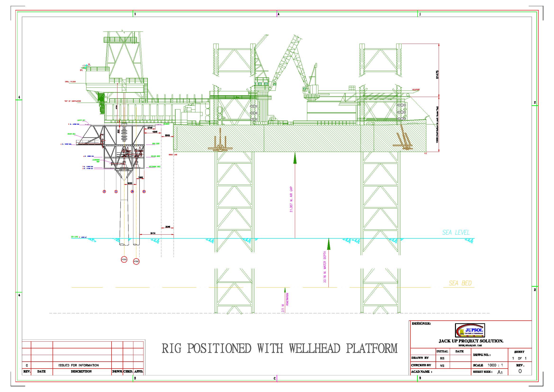Click the cyan SEA LEVEL label
The width and height of the screenshot is (554, 392).
coord(456,232)
